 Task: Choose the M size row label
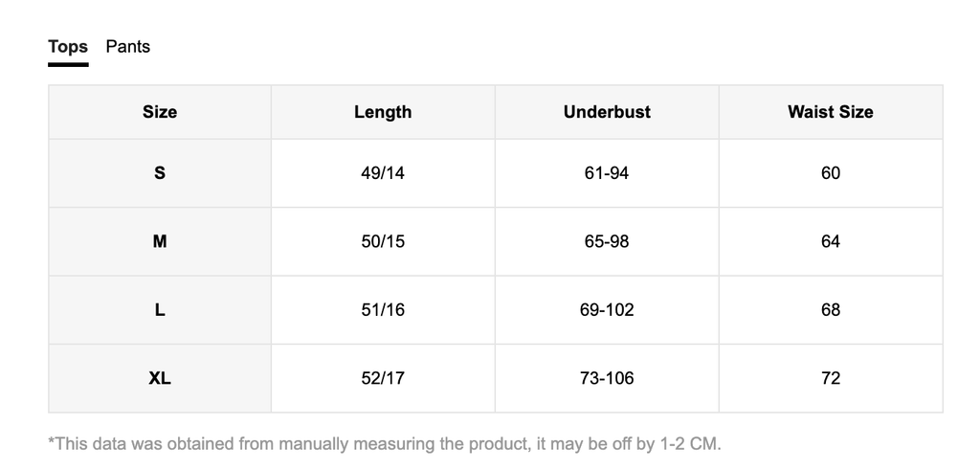[x=160, y=241]
